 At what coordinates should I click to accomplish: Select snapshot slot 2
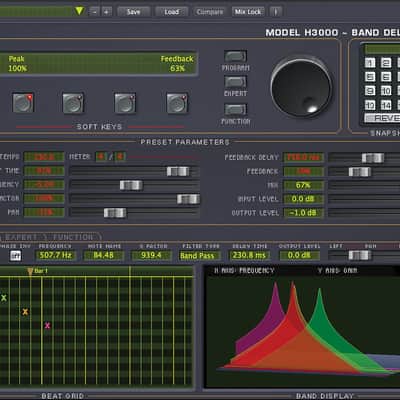point(386,63)
